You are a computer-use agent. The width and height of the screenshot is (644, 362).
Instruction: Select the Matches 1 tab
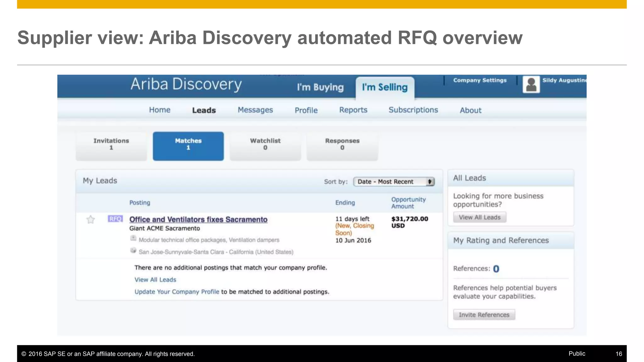(188, 146)
